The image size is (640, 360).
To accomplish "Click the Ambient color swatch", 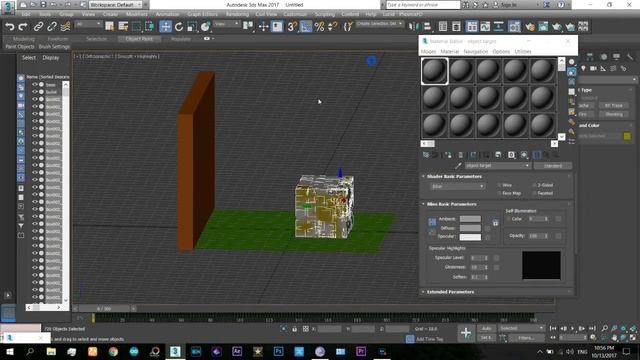I will [x=470, y=219].
